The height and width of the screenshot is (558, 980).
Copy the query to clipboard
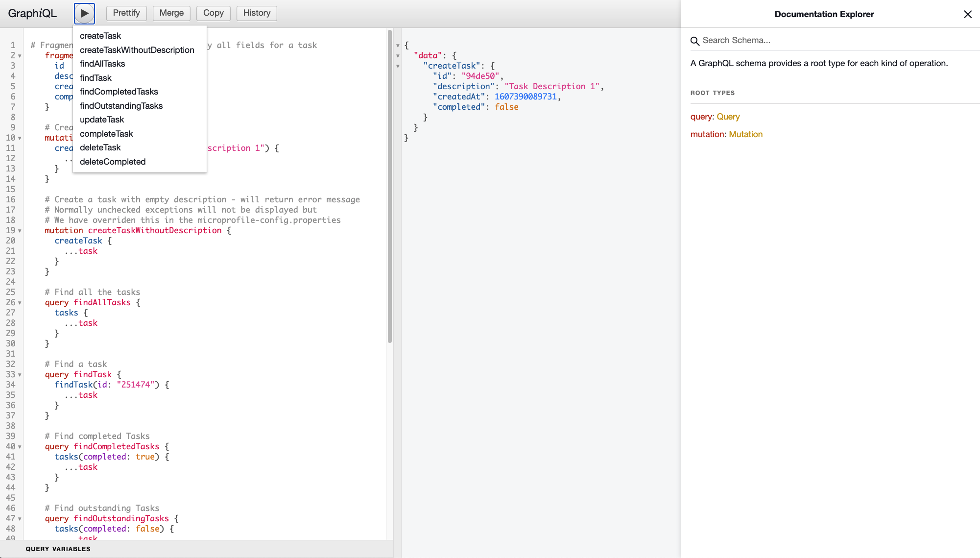click(213, 13)
